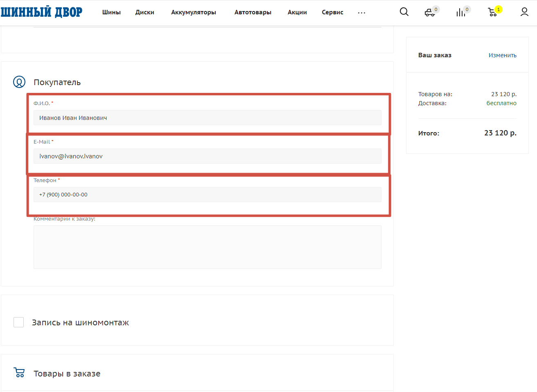Open the Сервис menu item
This screenshot has width=537, height=392.
(332, 12)
